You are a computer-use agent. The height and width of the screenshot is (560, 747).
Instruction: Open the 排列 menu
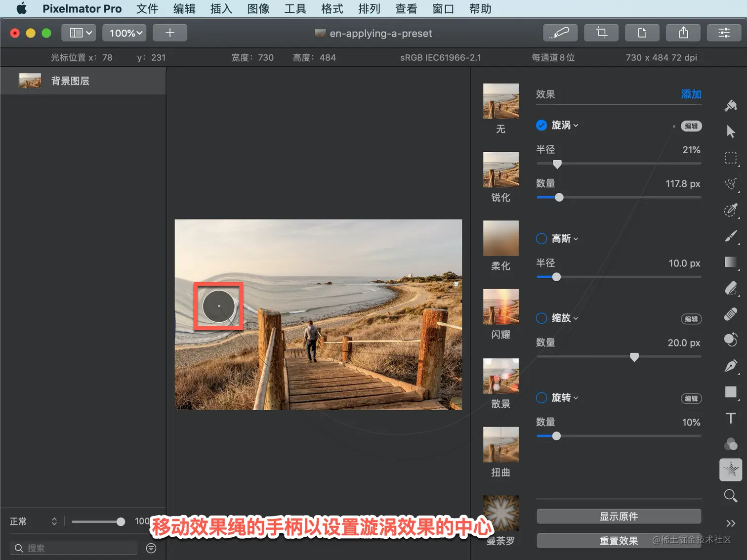pos(369,8)
